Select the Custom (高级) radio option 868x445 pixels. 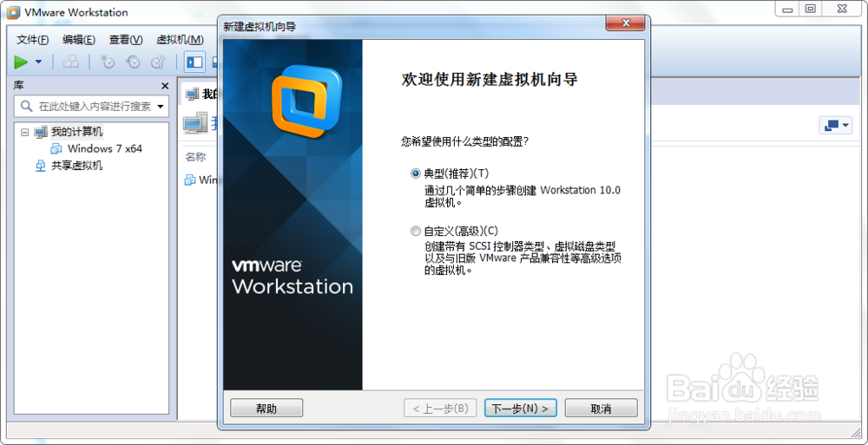(x=415, y=230)
